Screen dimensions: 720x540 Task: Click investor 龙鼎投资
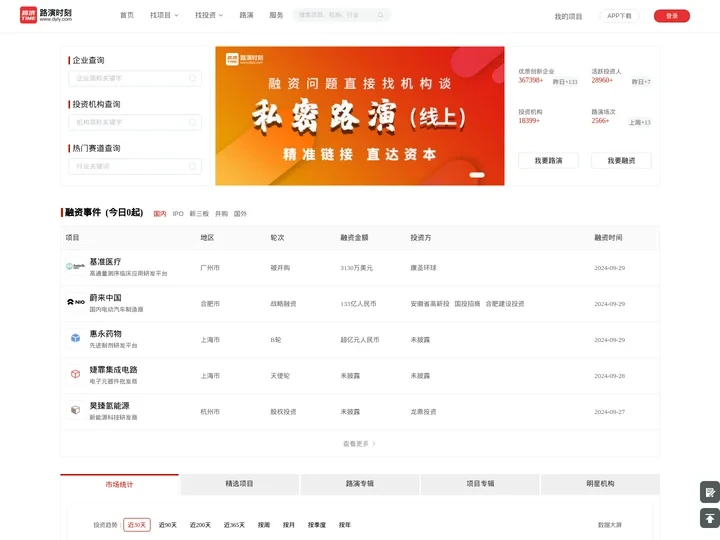click(x=423, y=412)
